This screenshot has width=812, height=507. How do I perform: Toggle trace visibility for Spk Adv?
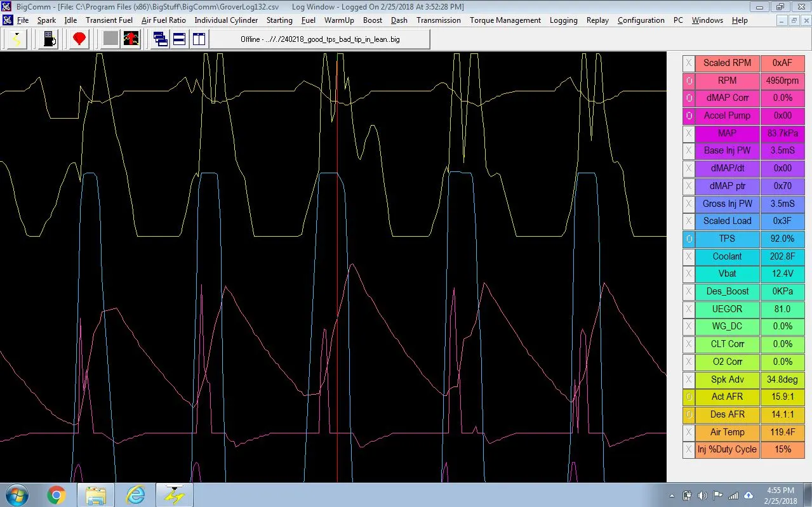tap(689, 379)
